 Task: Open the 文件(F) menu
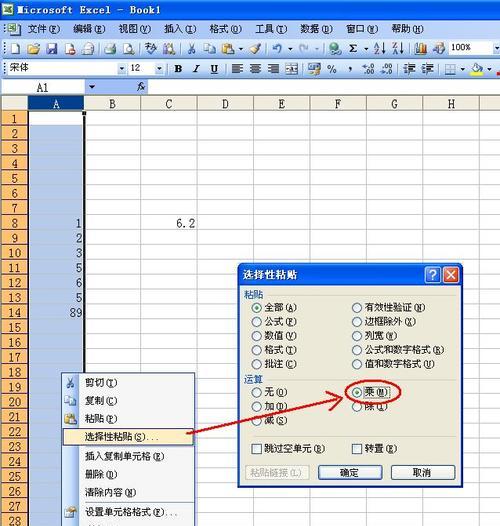pyautogui.click(x=44, y=29)
